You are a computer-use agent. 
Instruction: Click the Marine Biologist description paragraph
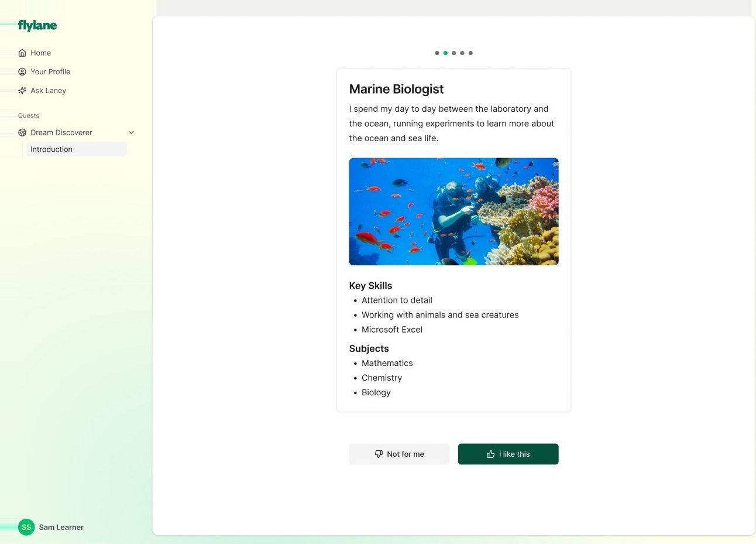452,124
